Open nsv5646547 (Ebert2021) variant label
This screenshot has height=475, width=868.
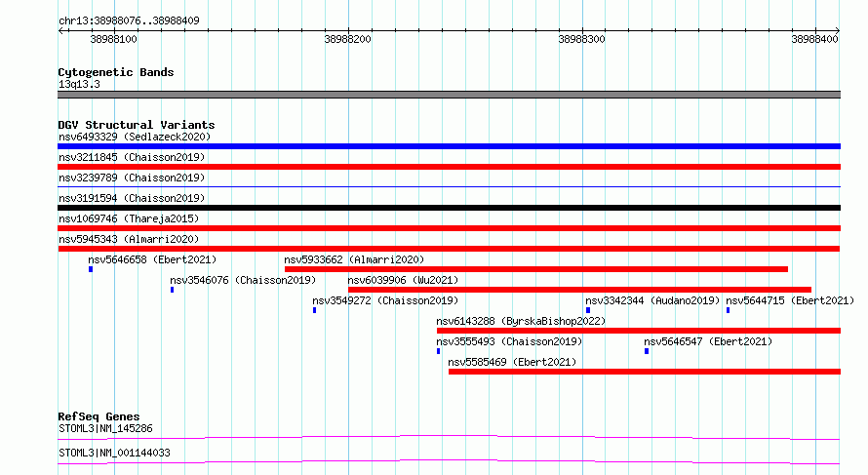(708, 341)
